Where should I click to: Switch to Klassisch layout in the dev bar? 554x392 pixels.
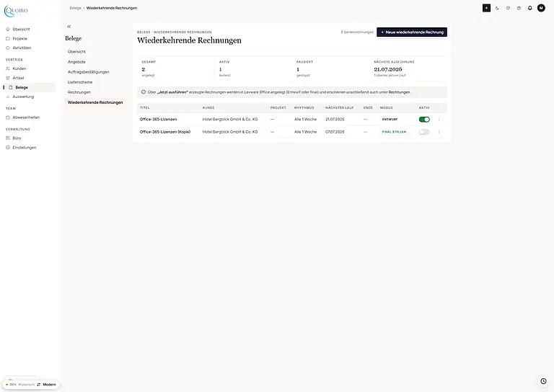(x=27, y=385)
